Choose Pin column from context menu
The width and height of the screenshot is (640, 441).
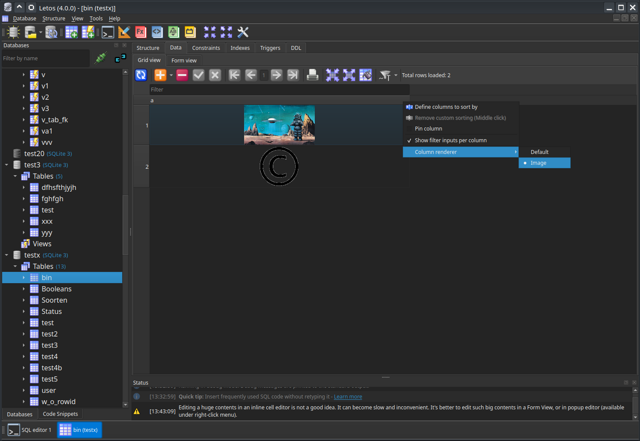click(x=460, y=129)
